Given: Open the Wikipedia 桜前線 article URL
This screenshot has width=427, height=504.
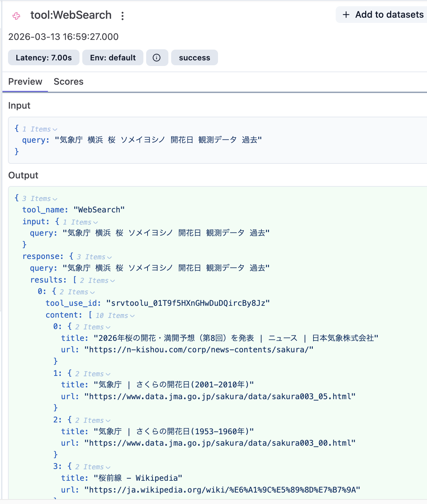Looking at the screenshot, I should (x=221, y=489).
